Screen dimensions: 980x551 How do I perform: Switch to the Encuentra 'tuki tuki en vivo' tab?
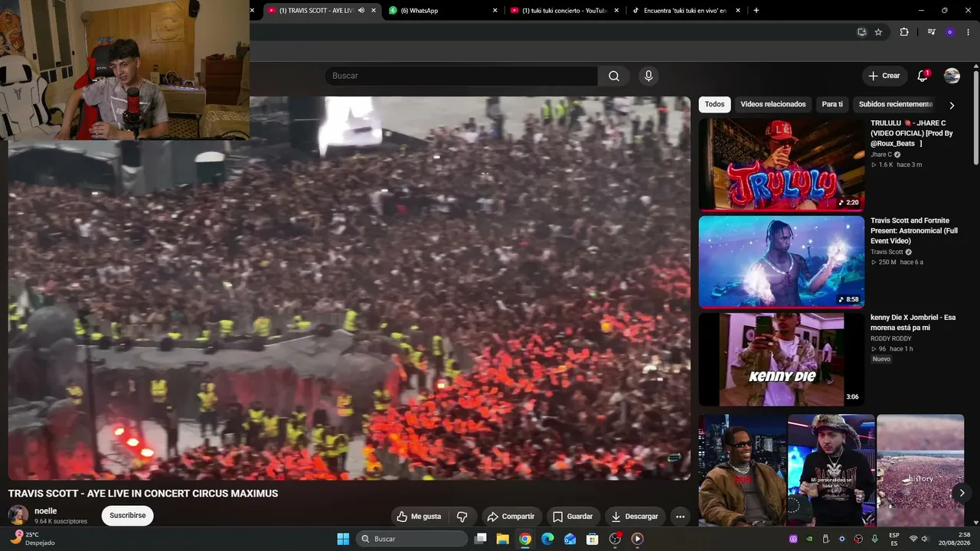pos(684,11)
